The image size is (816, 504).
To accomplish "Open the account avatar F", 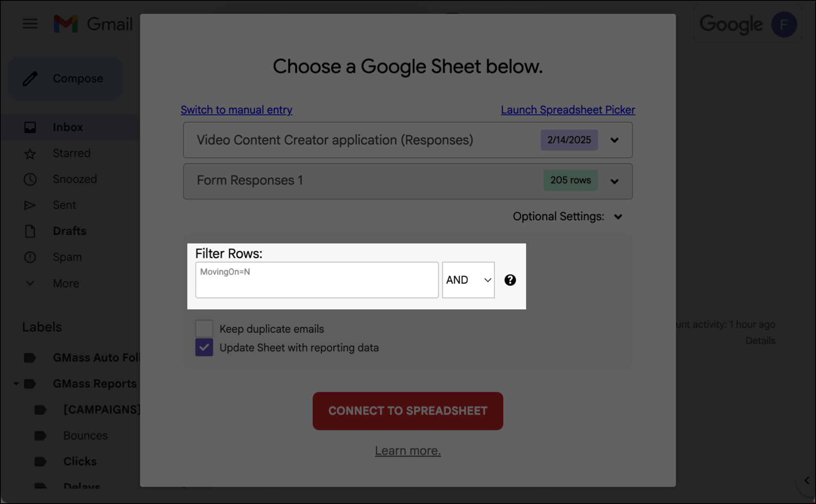I will tap(784, 24).
